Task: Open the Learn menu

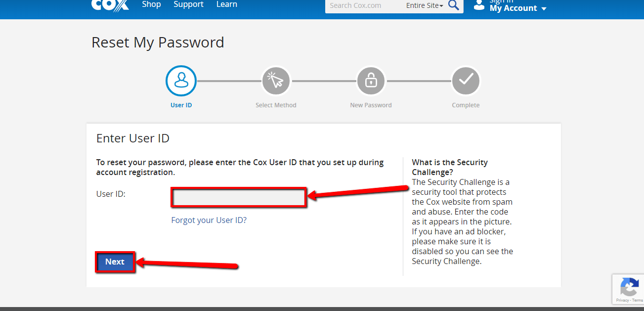Action: click(226, 4)
